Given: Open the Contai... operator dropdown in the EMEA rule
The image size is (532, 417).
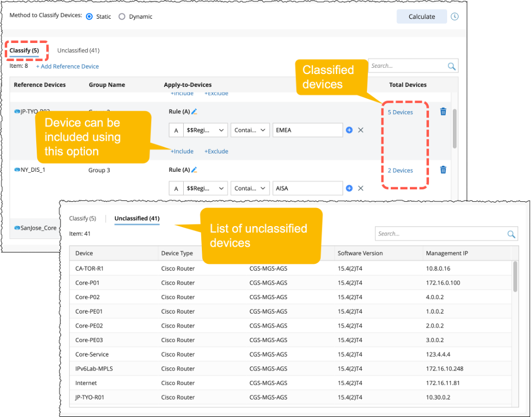Looking at the screenshot, I should [250, 130].
